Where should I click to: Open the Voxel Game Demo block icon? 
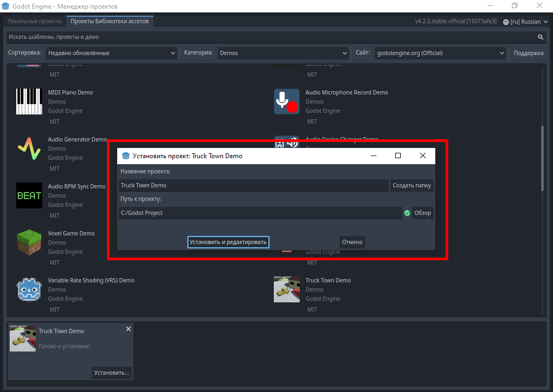[29, 242]
